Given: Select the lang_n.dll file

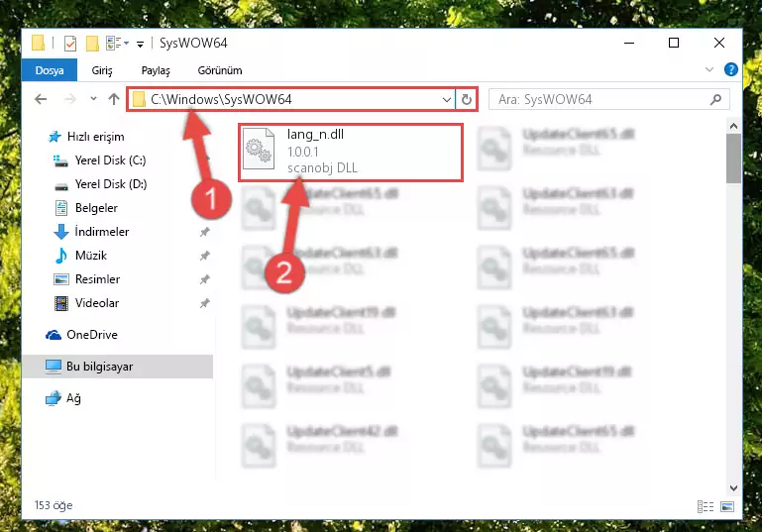Looking at the screenshot, I should (x=351, y=153).
